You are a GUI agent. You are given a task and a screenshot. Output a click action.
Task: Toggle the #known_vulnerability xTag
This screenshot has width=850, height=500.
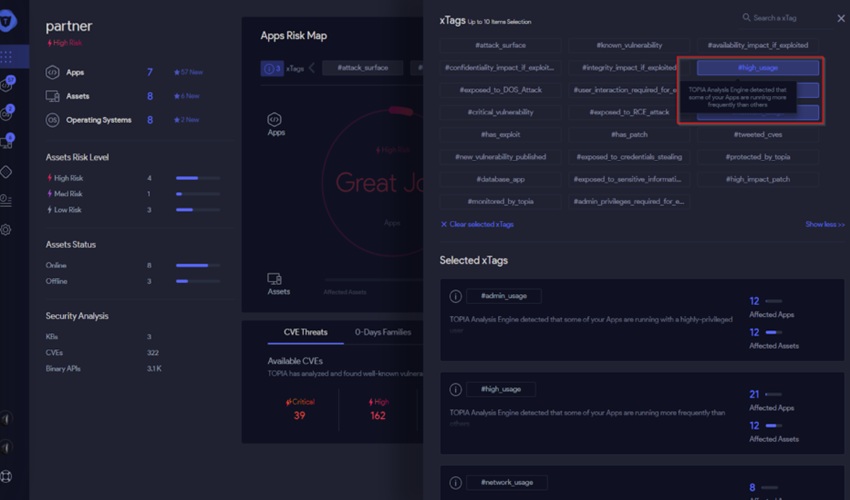pyautogui.click(x=629, y=45)
